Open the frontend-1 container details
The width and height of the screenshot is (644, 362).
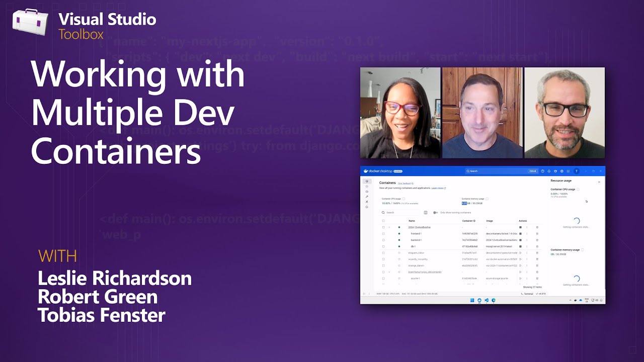[x=416, y=234]
